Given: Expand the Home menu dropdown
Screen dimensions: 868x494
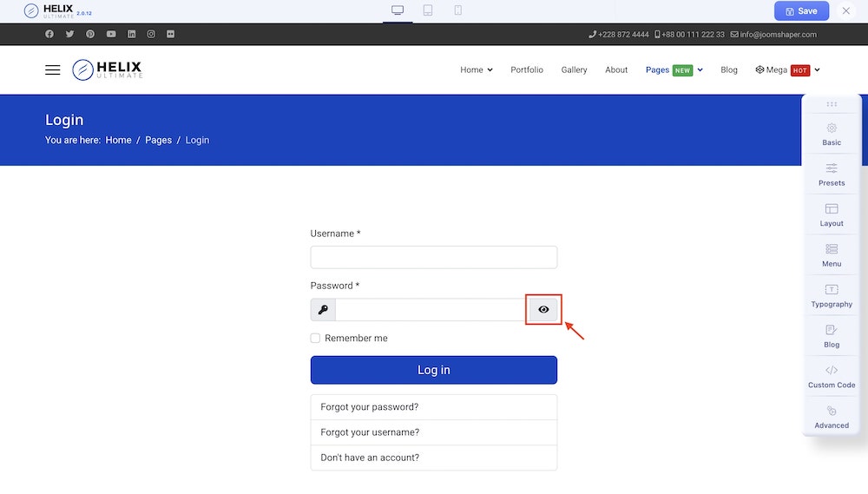Looking at the screenshot, I should click(x=476, y=70).
